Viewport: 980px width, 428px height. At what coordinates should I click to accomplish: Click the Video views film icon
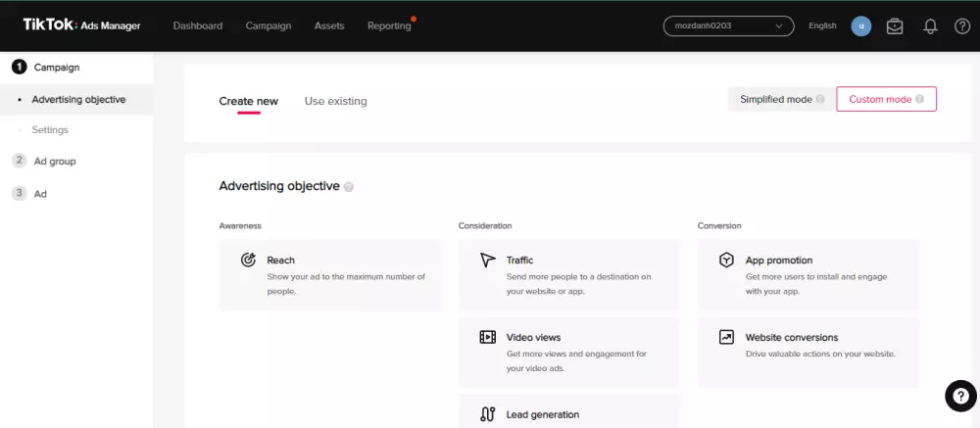point(488,337)
